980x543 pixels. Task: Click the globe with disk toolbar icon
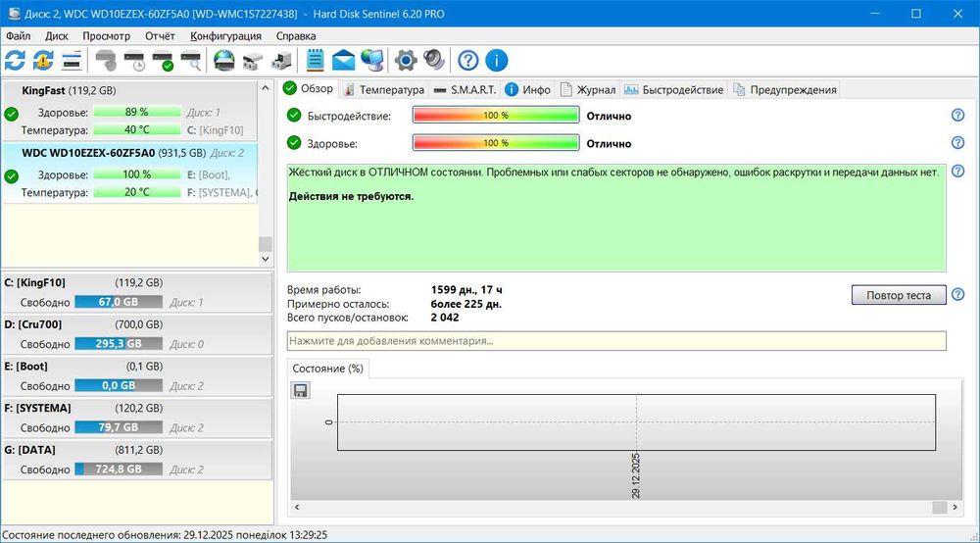point(224,61)
